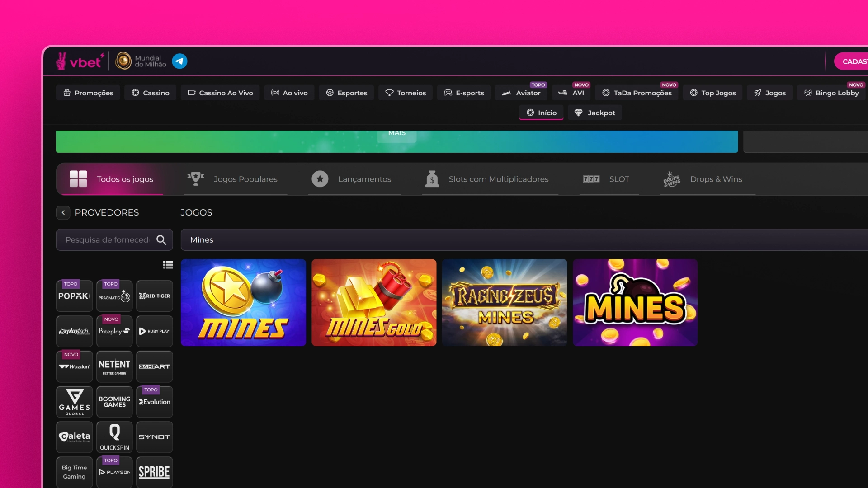Select the Spribe provider logo
This screenshot has height=488, width=868.
point(154,472)
